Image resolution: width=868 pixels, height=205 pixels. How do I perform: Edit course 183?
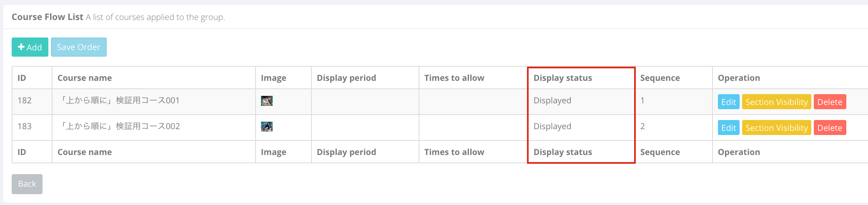tap(729, 128)
